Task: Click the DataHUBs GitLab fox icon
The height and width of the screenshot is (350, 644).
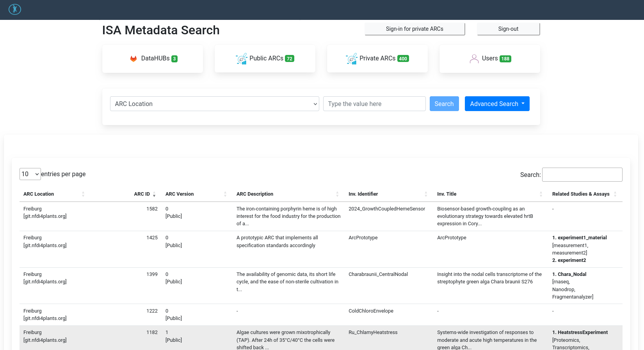Action: tap(133, 58)
